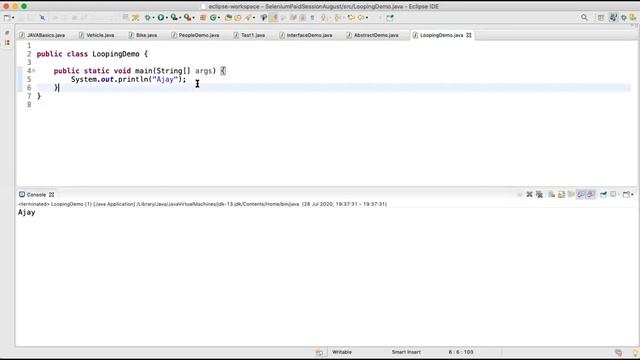Screen dimensions: 640x360
Task: Switch to the Debug perspective icon
Action: coord(624,18)
